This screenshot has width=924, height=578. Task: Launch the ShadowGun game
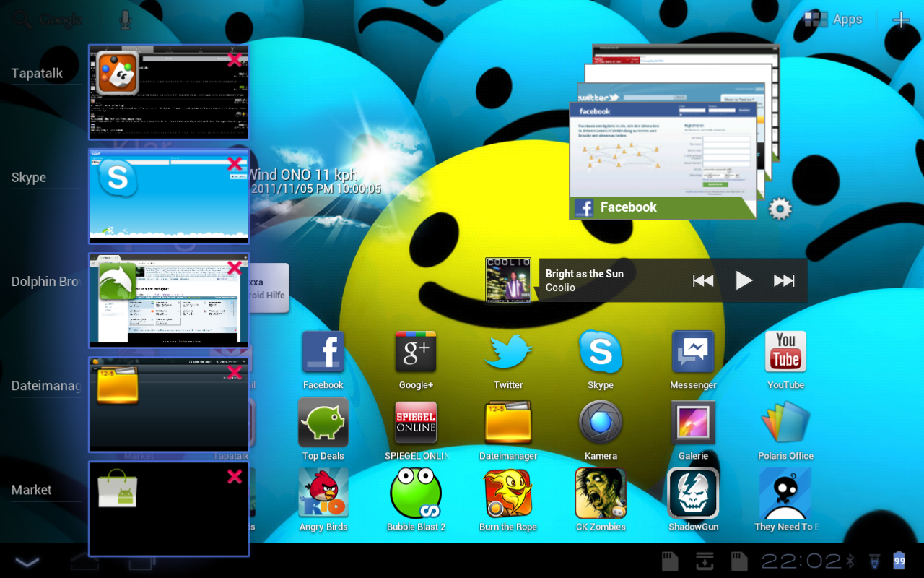693,493
